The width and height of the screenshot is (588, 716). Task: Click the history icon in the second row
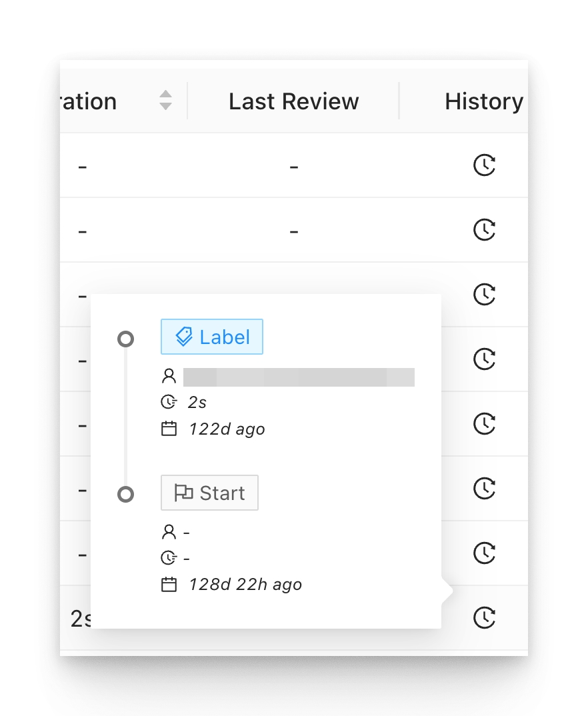484,230
